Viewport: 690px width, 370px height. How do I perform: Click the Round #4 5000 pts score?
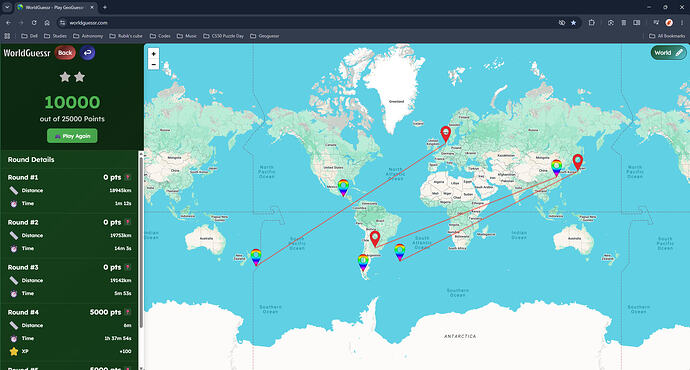pos(105,312)
